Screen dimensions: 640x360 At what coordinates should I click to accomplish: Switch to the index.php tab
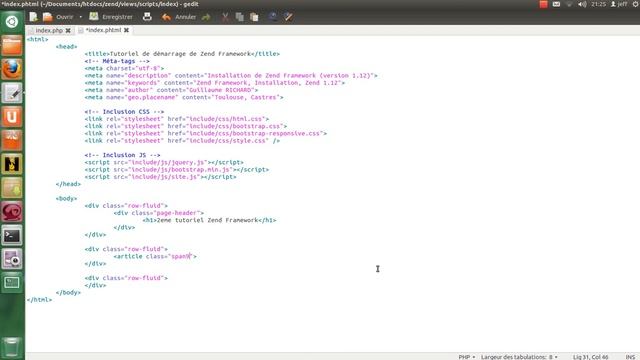[x=49, y=30]
